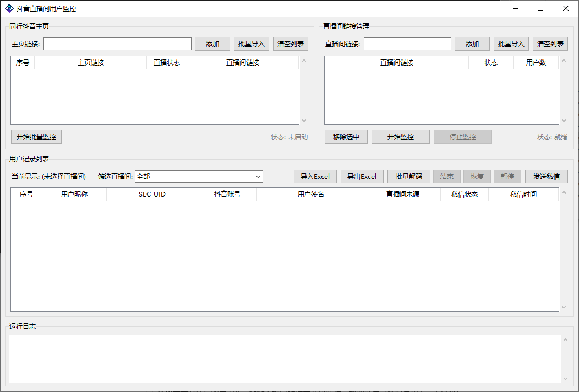The width and height of the screenshot is (579, 392).
Task: Click 批量导入 in the 同行抖音主页 panel
Action: tap(252, 43)
